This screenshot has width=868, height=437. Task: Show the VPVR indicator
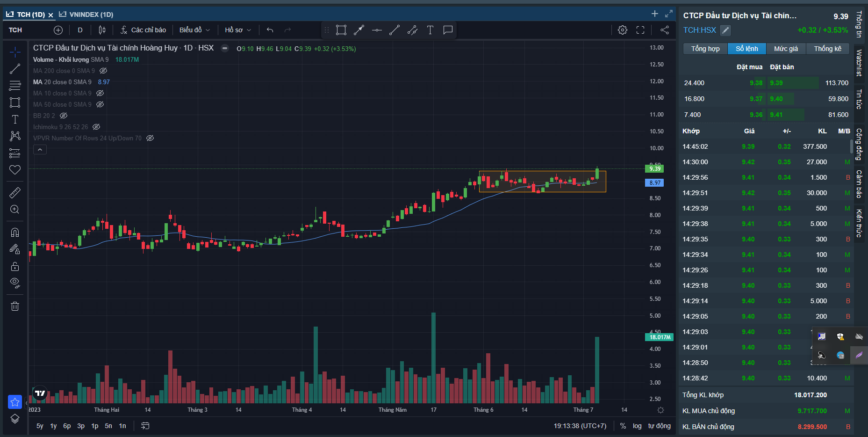tap(150, 138)
